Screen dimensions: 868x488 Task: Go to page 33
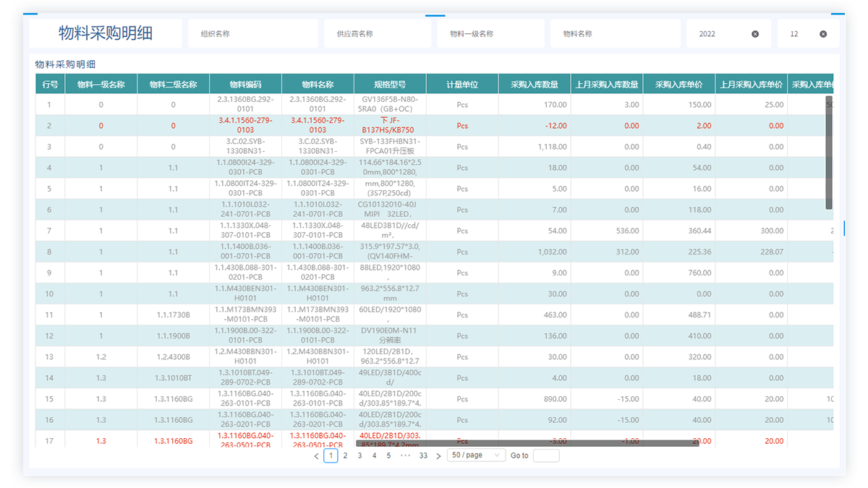(x=423, y=455)
